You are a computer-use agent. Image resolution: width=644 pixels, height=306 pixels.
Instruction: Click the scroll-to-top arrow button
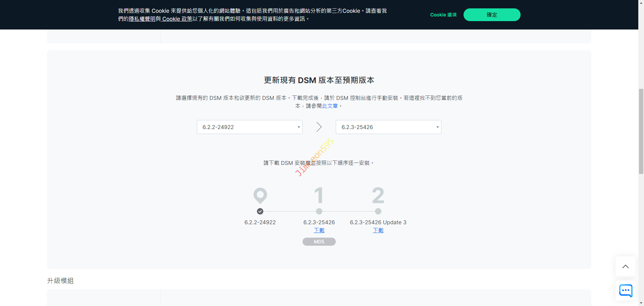coord(625,266)
